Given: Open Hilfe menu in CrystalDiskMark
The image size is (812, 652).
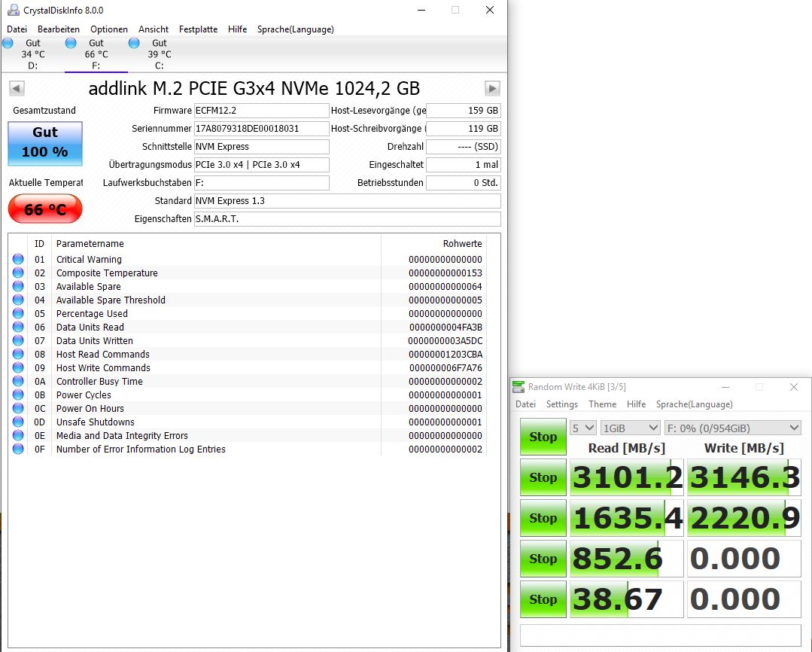Looking at the screenshot, I should (x=636, y=404).
